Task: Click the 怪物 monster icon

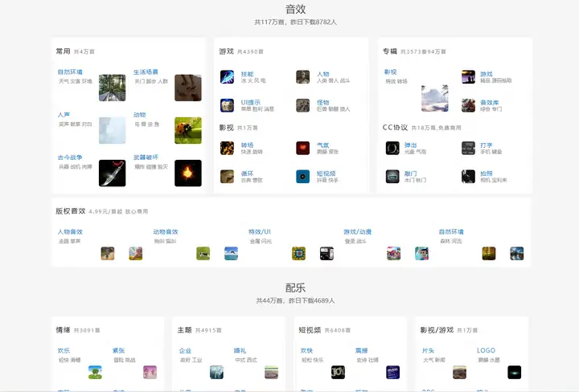Action: click(x=302, y=105)
